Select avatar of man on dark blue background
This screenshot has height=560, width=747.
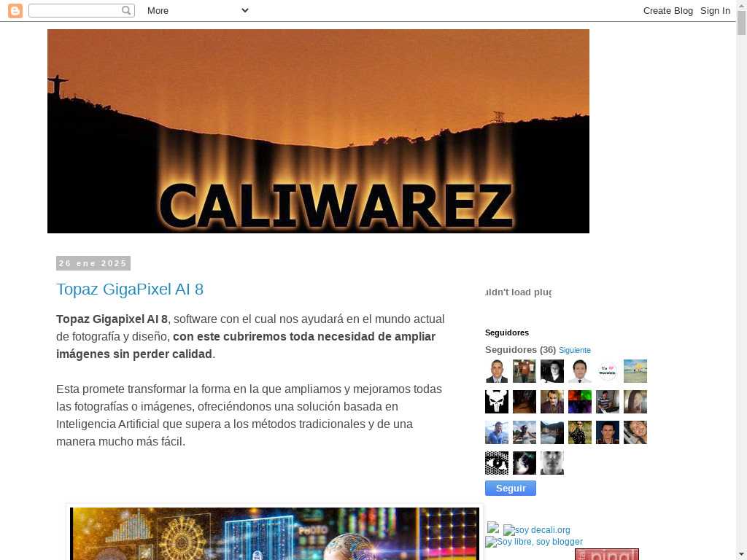pyautogui.click(x=608, y=432)
